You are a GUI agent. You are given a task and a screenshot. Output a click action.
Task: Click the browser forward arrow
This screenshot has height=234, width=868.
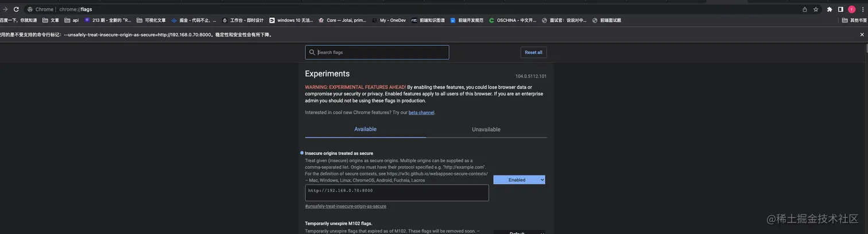[x=5, y=9]
